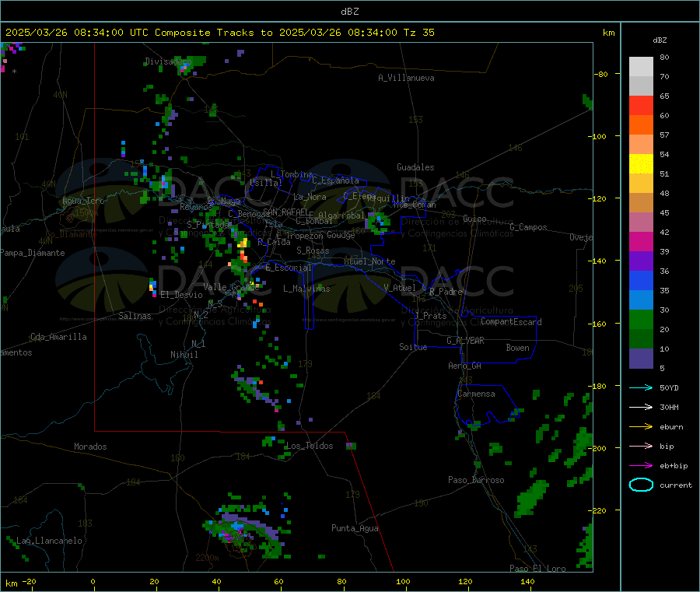Click the 'Atuel_Norte' map label

pyautogui.click(x=369, y=261)
